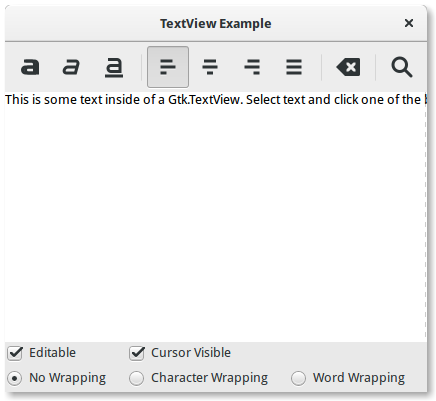Uncheck the Cursor Visible checkbox
This screenshot has height=401, width=436.
(137, 353)
